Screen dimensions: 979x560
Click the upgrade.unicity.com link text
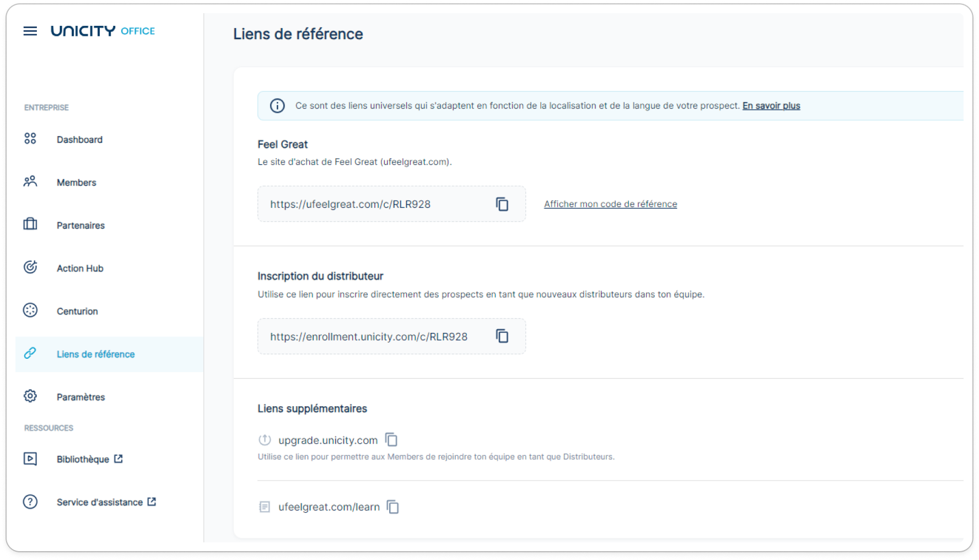(x=328, y=440)
